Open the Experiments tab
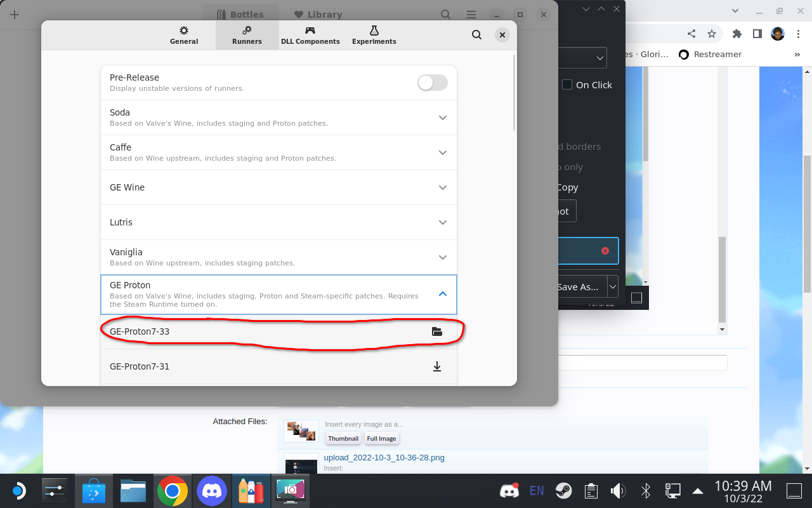The height and width of the screenshot is (508, 812). click(x=374, y=35)
